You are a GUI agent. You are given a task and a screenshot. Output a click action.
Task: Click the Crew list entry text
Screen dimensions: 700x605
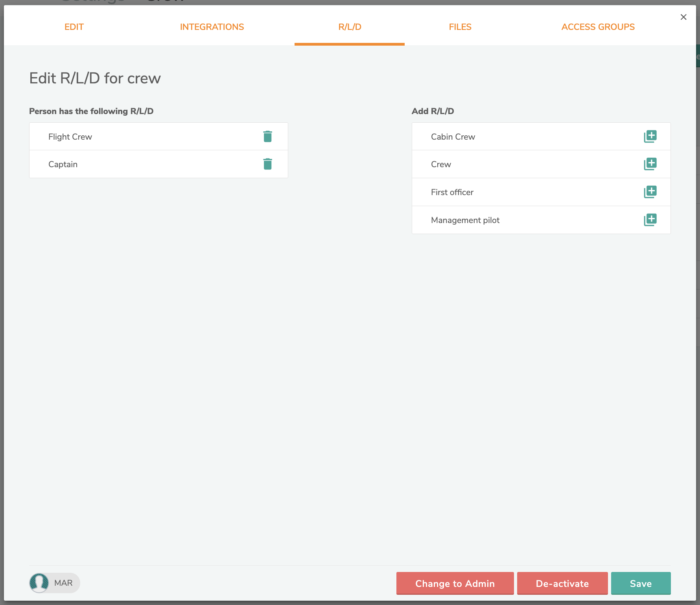[x=441, y=164]
